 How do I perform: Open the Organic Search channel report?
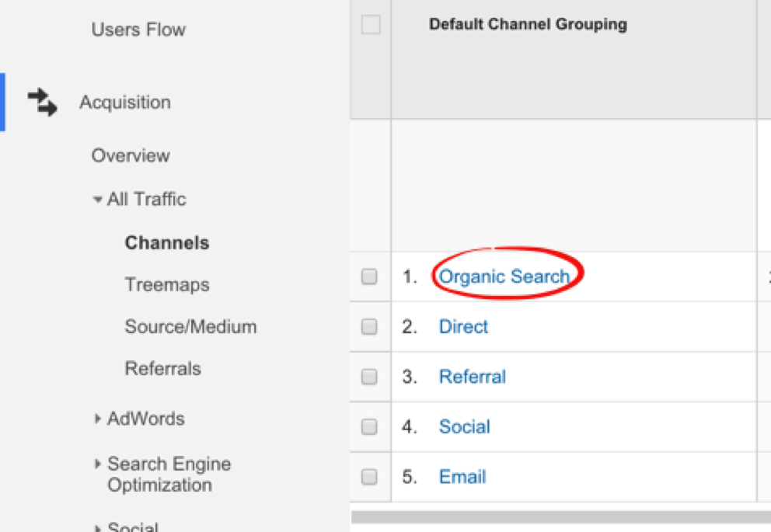[x=504, y=276]
